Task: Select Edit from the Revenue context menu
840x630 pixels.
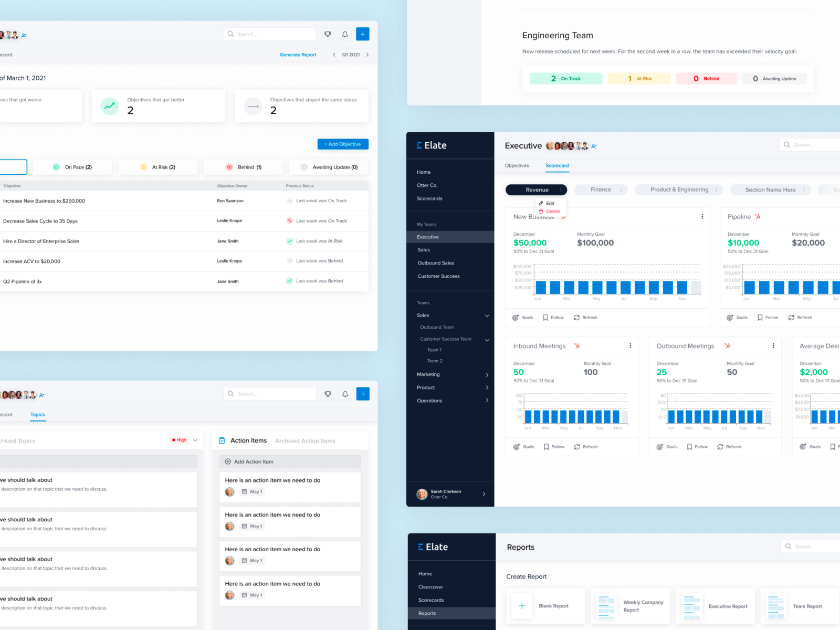Action: coord(549,203)
